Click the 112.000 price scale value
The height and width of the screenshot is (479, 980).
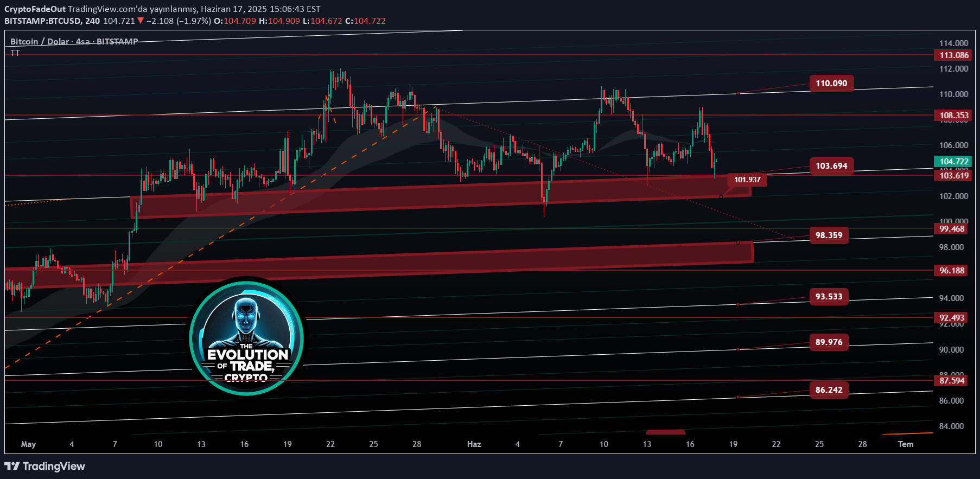[x=953, y=69]
